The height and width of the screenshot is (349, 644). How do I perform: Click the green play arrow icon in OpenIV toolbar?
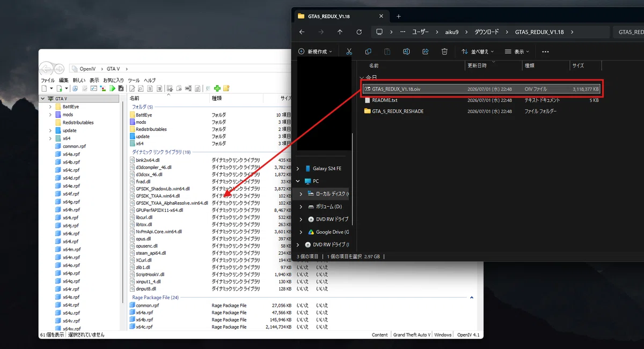(x=112, y=88)
